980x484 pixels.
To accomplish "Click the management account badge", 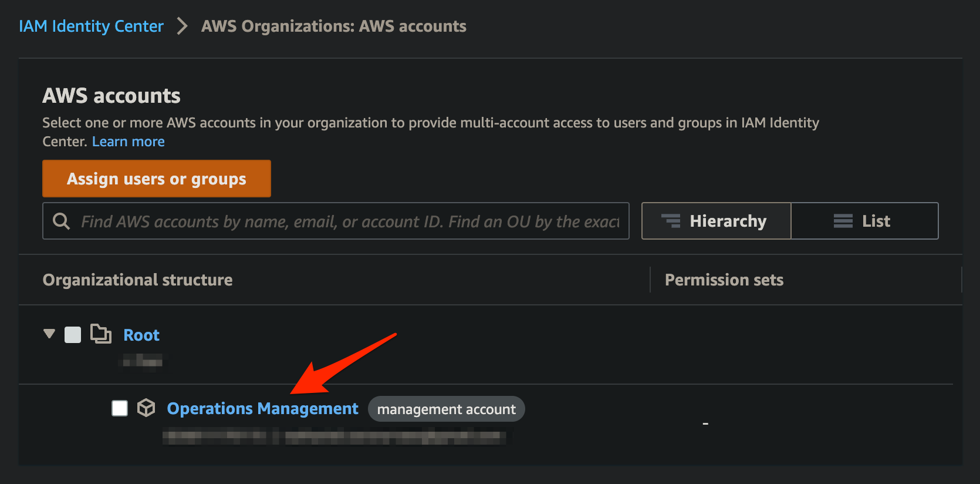I will coord(447,409).
